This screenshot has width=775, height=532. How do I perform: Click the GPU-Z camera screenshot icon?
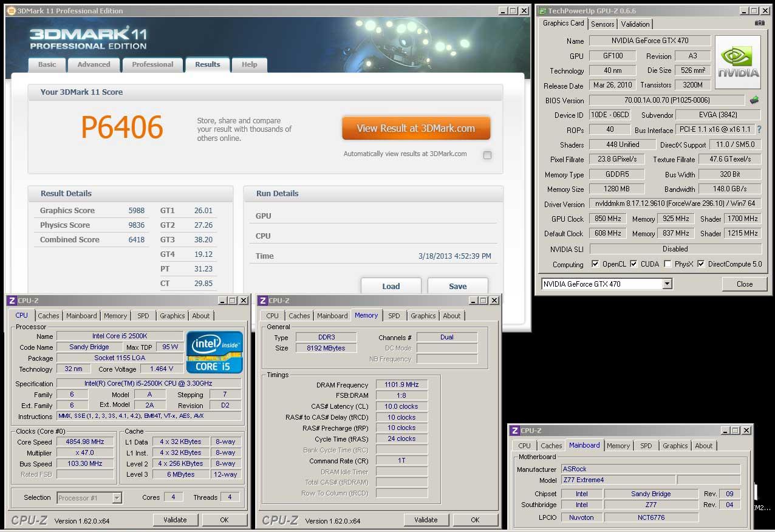[x=759, y=23]
